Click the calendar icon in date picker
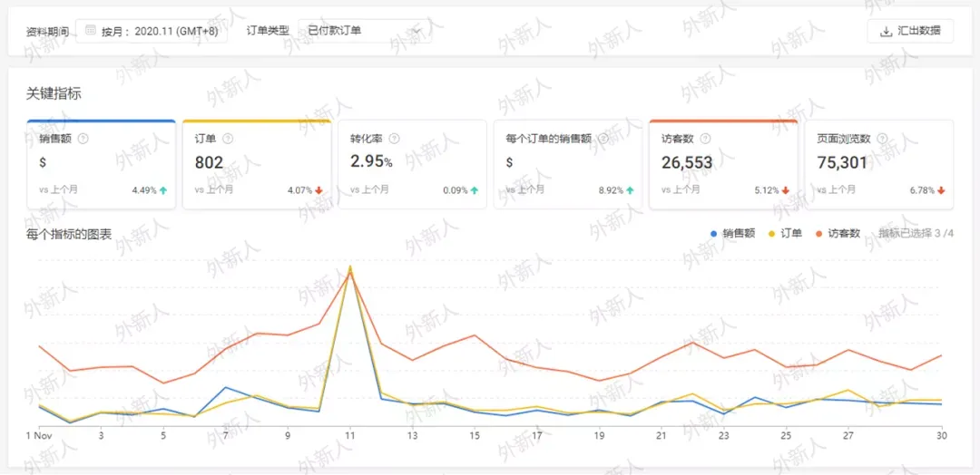 click(91, 30)
